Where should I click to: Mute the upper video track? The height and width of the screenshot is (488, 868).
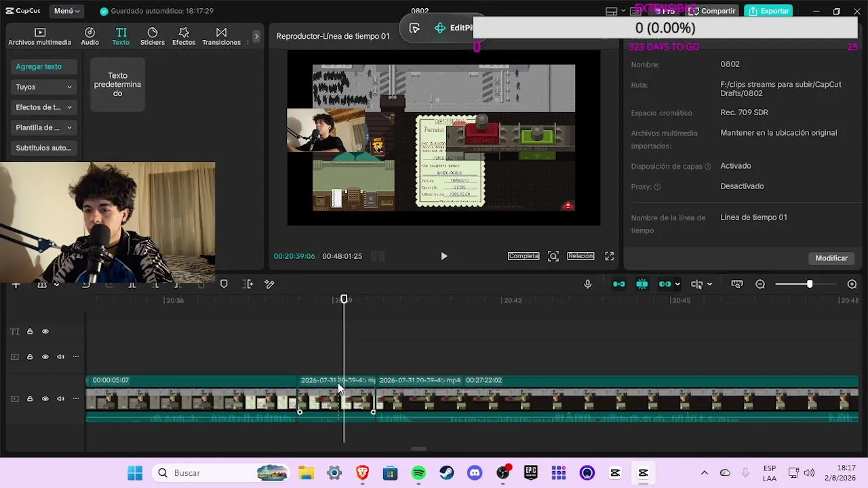coord(60,357)
